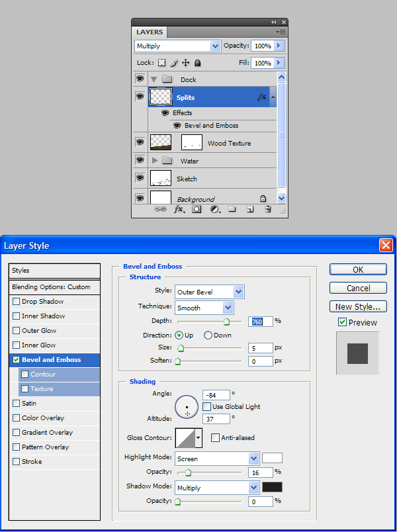Select the Up direction radio button
Viewport: 397px width, 532px height.
click(179, 335)
